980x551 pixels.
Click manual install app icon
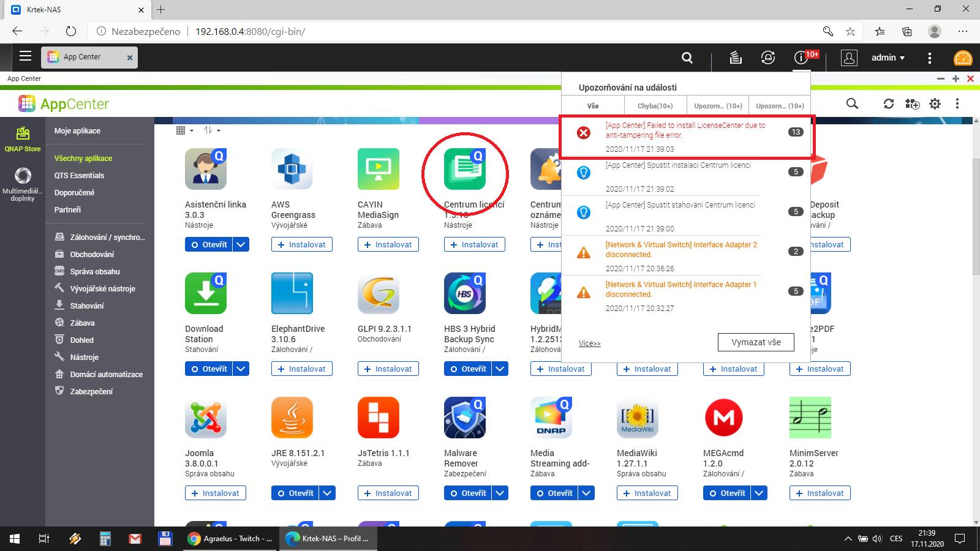click(912, 103)
